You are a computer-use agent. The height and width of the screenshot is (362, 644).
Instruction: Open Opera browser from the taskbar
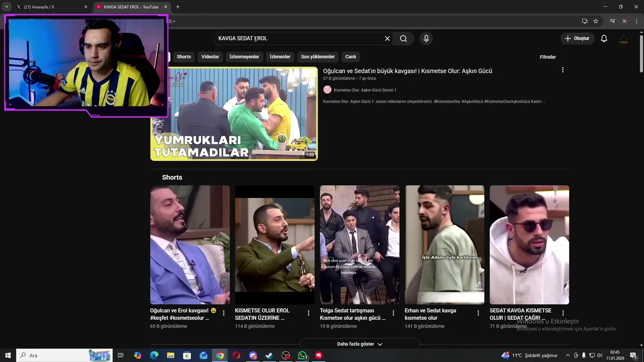[236, 355]
